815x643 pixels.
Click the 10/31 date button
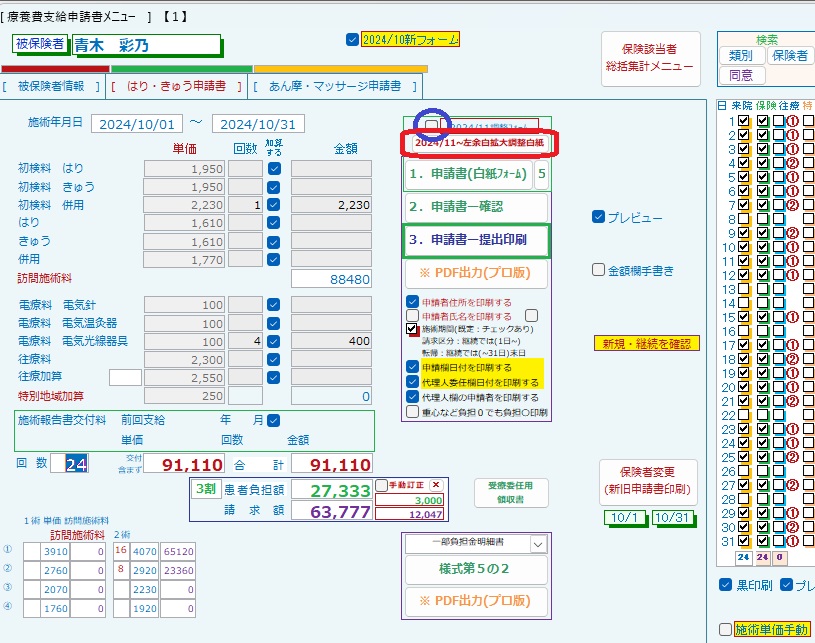672,518
